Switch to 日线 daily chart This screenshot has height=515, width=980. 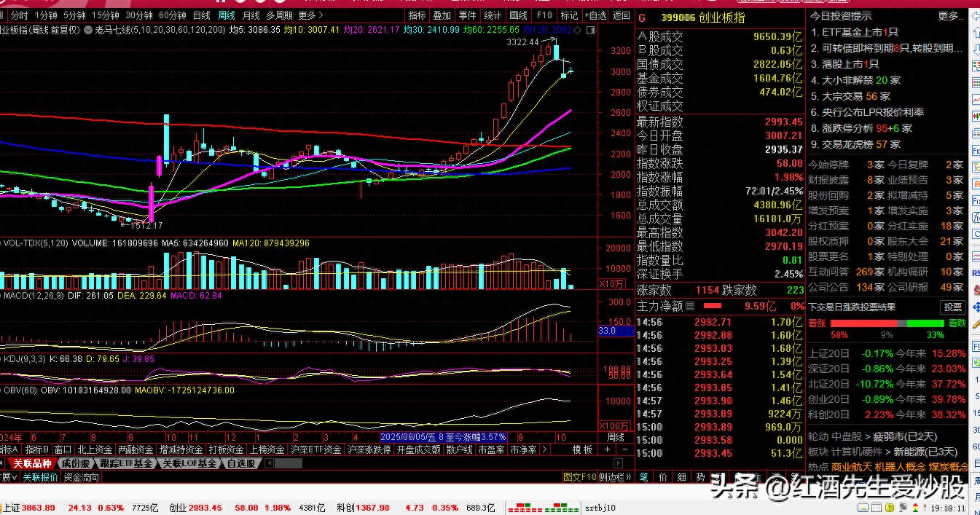click(x=202, y=15)
